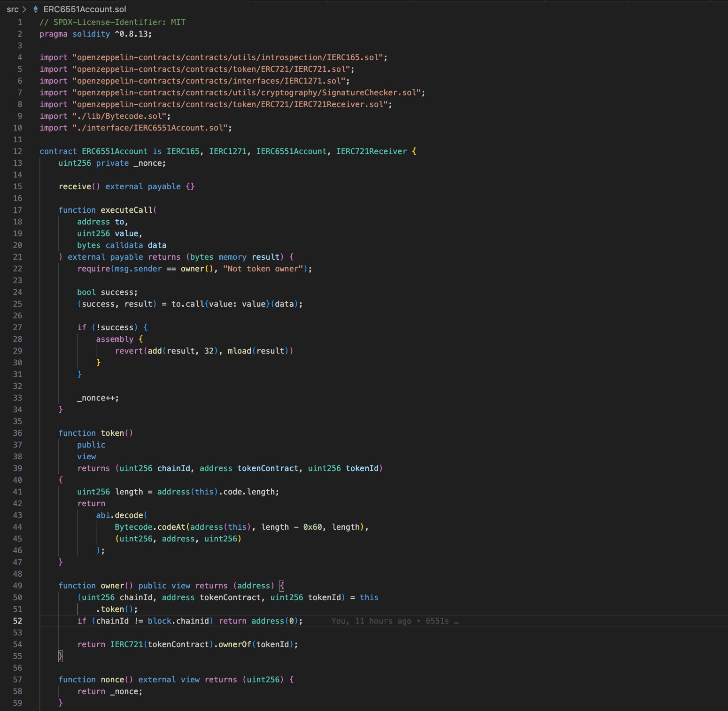Click the './lib/Bytecode.sol' import path

(x=119, y=116)
